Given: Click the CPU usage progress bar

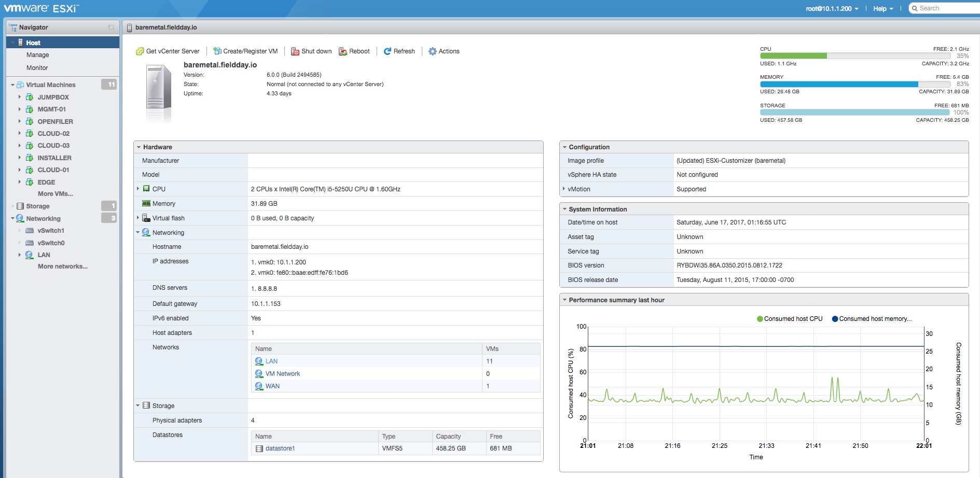Looking at the screenshot, I should coord(855,56).
